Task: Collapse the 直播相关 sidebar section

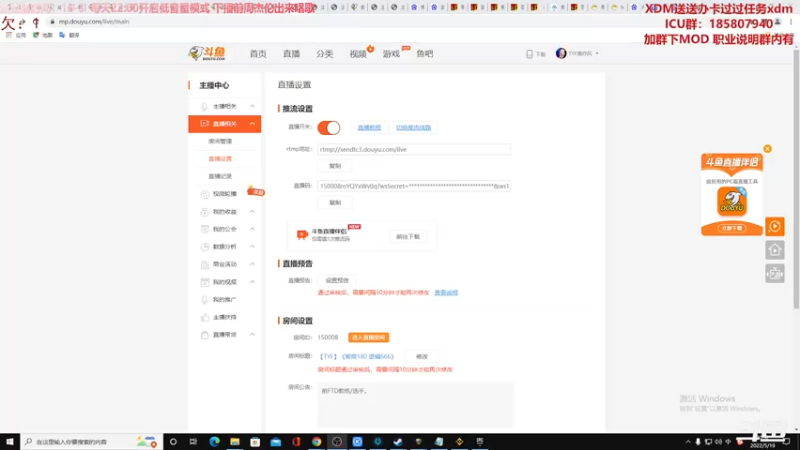Action: pos(252,123)
